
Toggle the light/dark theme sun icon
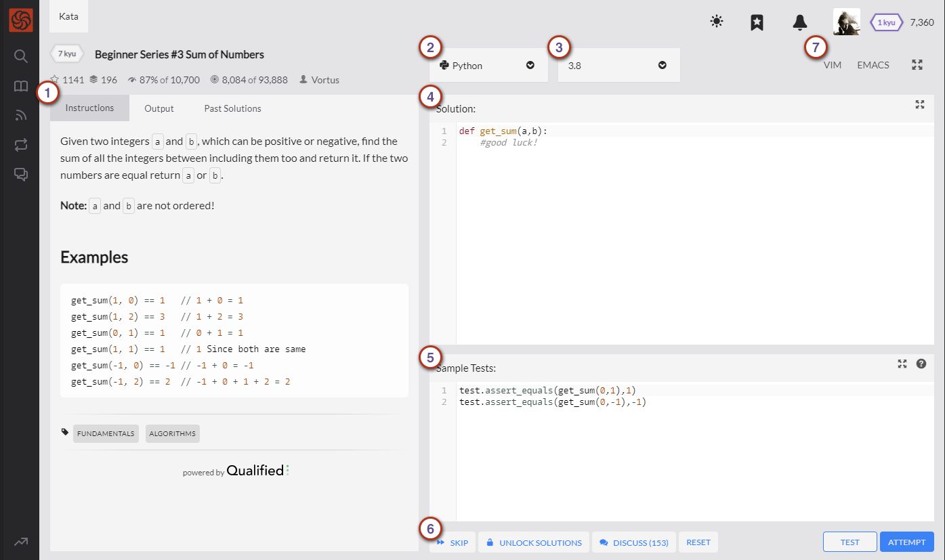pyautogui.click(x=717, y=22)
